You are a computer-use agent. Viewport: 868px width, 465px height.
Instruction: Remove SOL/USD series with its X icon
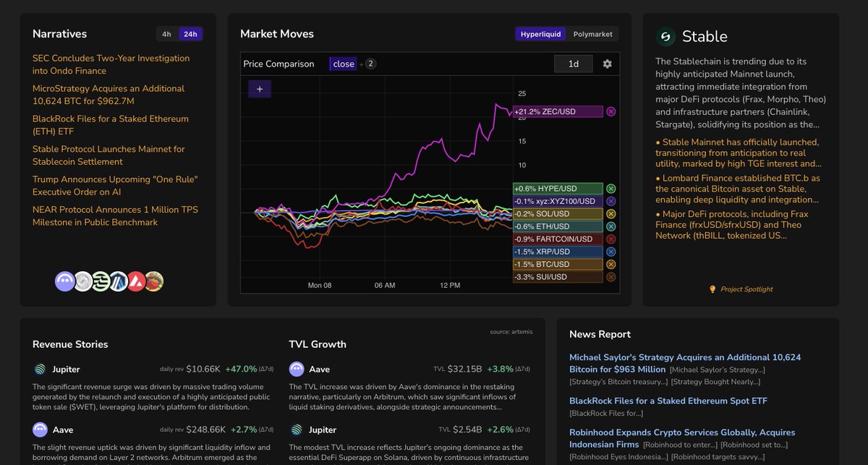611,214
